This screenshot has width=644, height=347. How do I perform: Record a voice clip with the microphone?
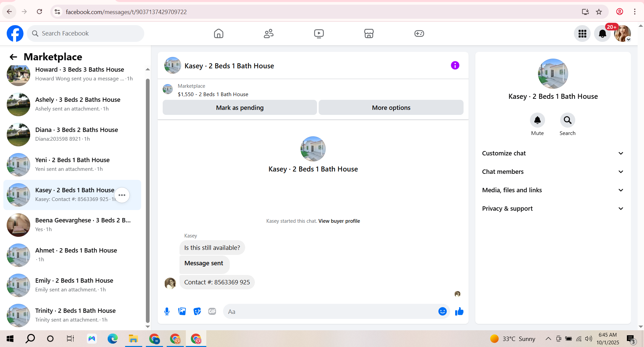point(167,311)
